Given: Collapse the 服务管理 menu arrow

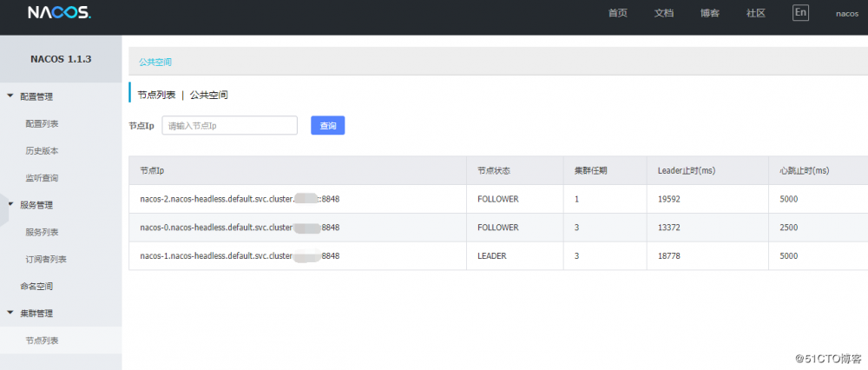Looking at the screenshot, I should tap(10, 205).
